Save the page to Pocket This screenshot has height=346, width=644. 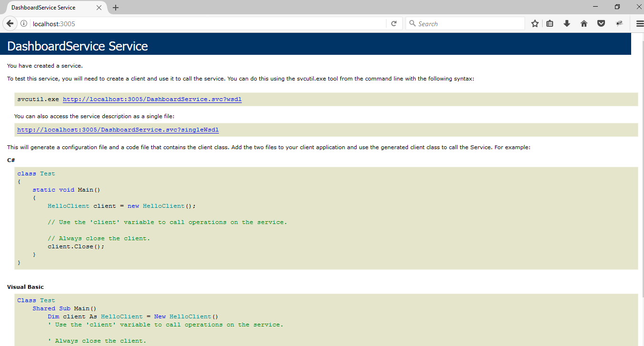[x=601, y=23]
